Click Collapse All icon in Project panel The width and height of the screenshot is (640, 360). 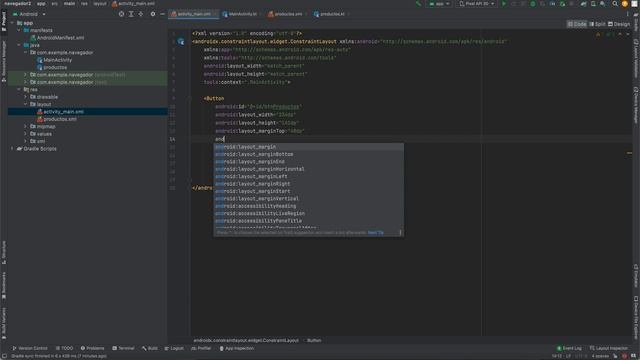coord(141,14)
